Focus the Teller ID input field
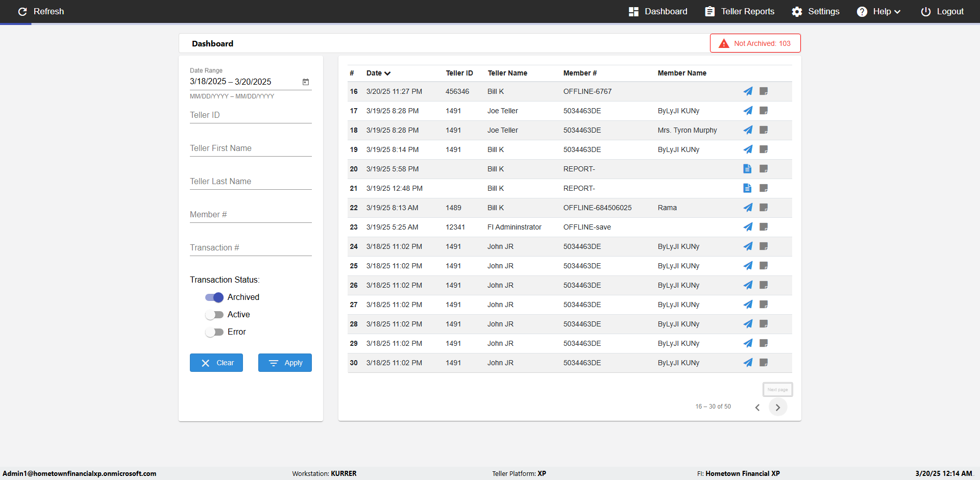 tap(251, 115)
